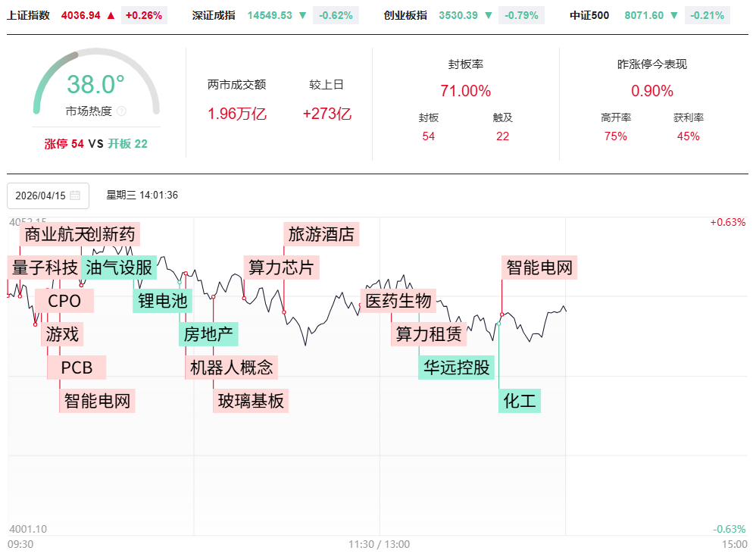Click the green down arrow beside 中证500
The height and width of the screenshot is (560, 756).
(x=674, y=15)
